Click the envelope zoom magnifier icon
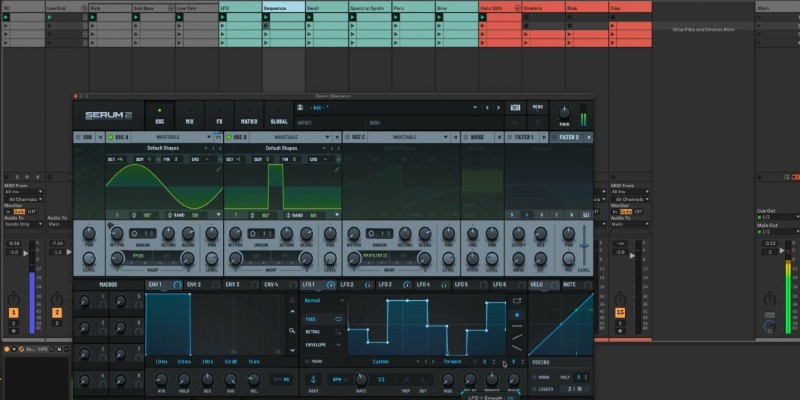The width and height of the screenshot is (800, 400). 292,331
